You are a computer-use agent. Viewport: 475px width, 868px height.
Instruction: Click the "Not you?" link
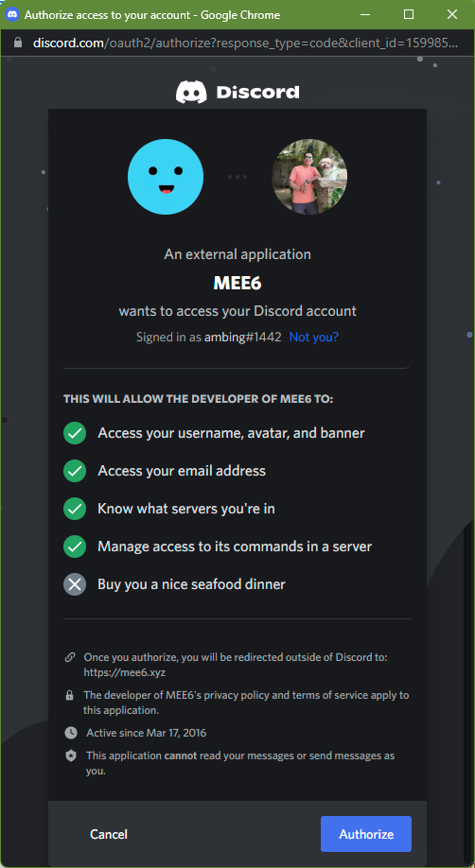tap(314, 337)
